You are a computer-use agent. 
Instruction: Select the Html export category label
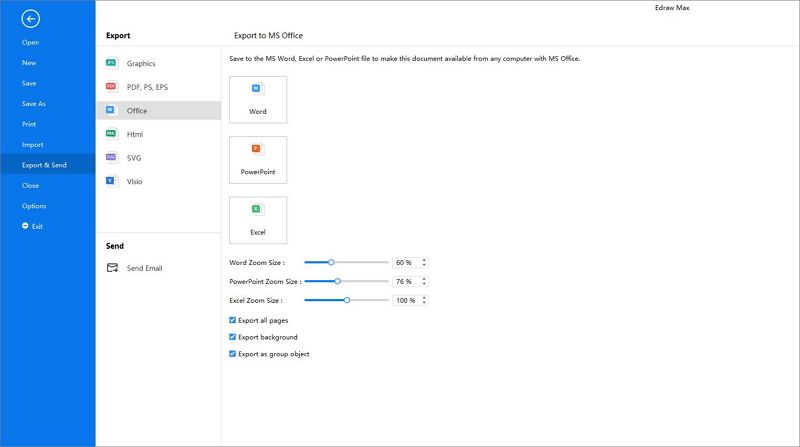click(x=135, y=134)
